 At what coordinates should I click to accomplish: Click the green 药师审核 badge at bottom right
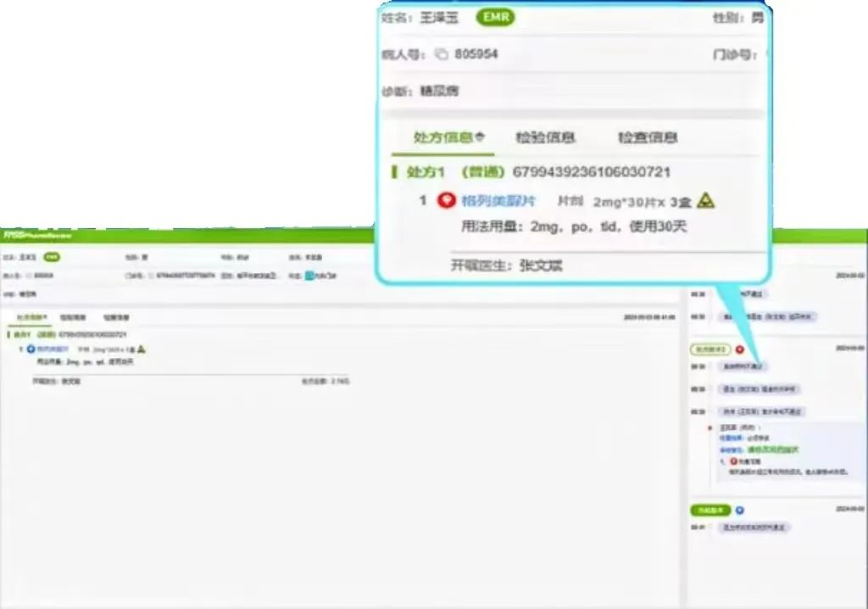(712, 508)
